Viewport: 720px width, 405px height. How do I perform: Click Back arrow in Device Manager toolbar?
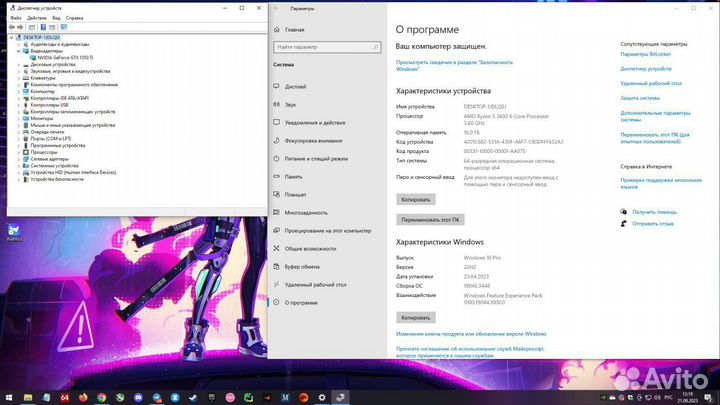12,27
